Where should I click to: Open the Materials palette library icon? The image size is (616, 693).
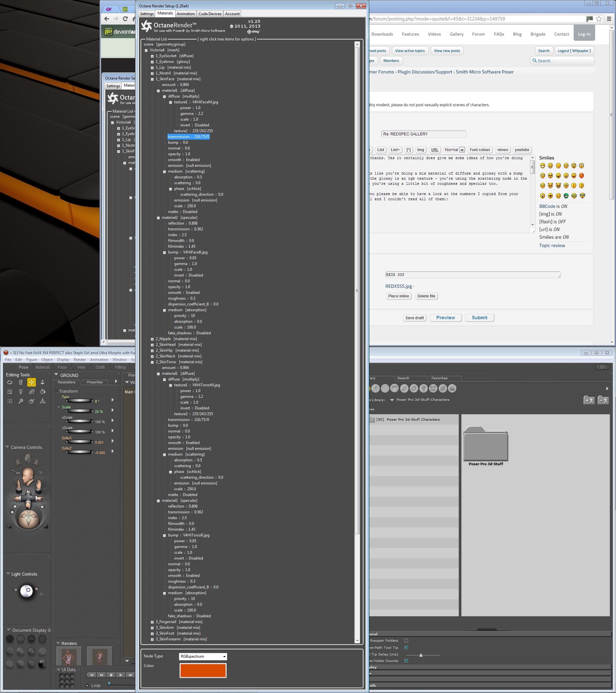(442, 389)
